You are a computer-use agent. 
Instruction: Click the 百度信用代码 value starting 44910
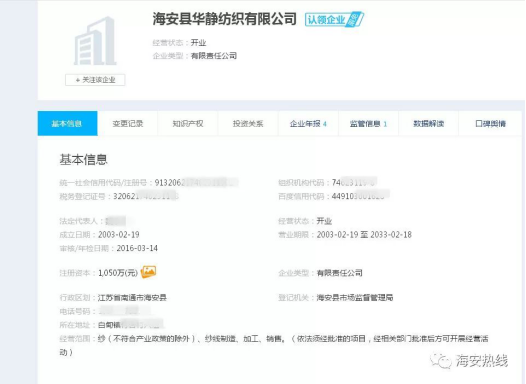(x=360, y=196)
